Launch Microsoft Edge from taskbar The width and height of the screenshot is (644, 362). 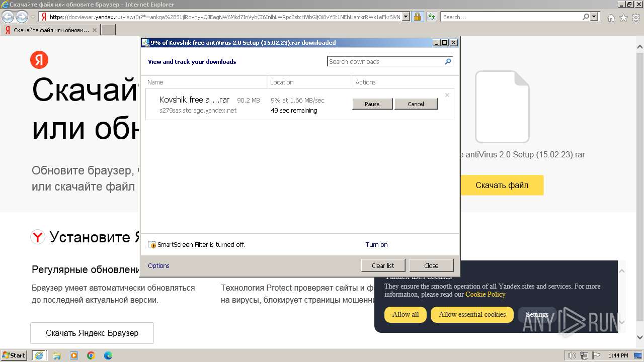(x=108, y=355)
